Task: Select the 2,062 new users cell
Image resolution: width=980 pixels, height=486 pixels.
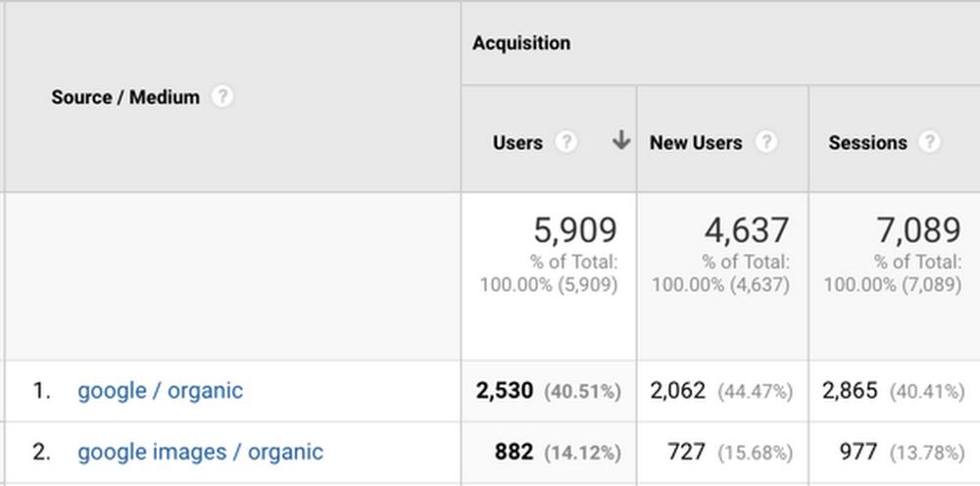Action: (677, 391)
